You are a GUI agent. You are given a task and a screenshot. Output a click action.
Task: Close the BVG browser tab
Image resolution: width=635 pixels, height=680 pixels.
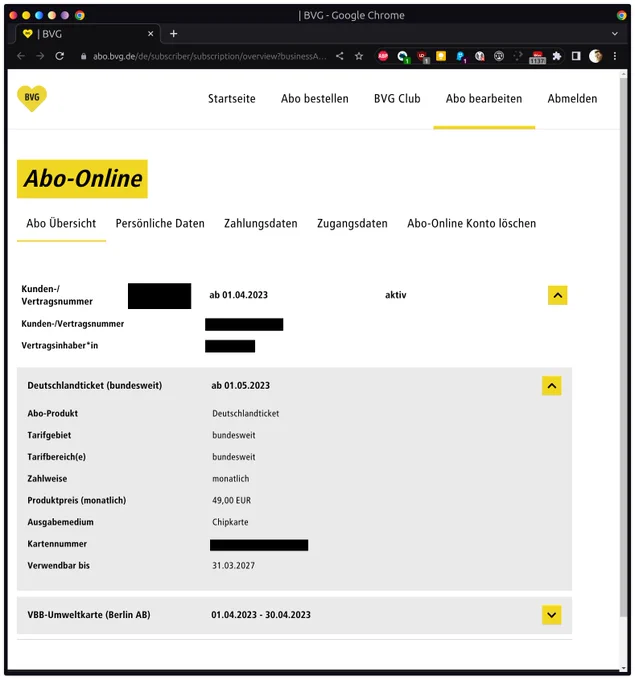[151, 33]
